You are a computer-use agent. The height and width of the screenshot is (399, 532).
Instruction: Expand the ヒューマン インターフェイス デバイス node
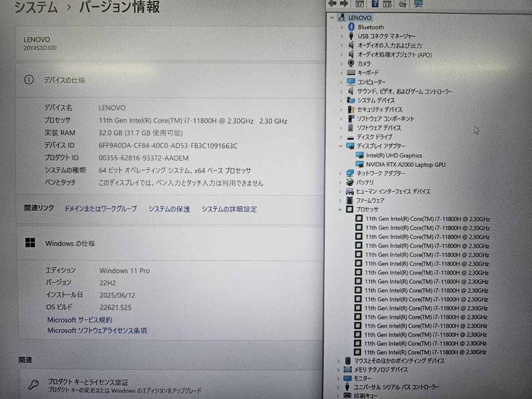(340, 192)
